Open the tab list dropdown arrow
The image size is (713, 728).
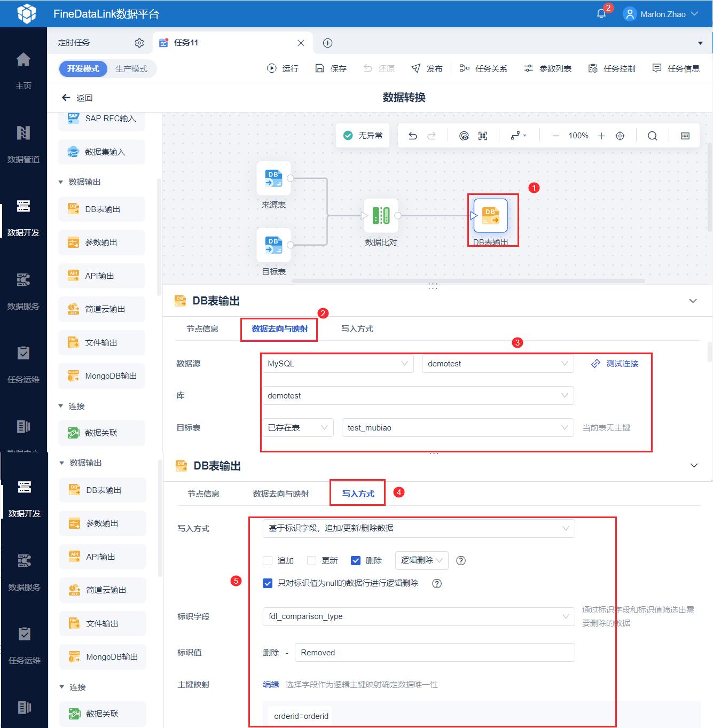pos(700,43)
